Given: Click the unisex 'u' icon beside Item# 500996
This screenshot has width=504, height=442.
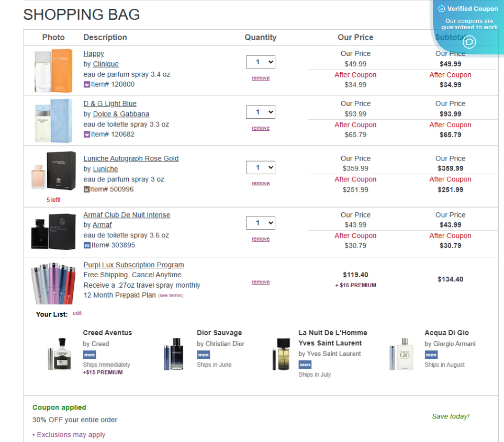Looking at the screenshot, I should pos(87,189).
